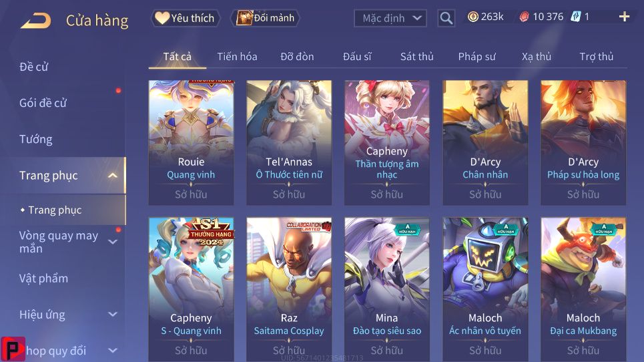
Task: Tap the gold coin balance icon
Action: 473,17
